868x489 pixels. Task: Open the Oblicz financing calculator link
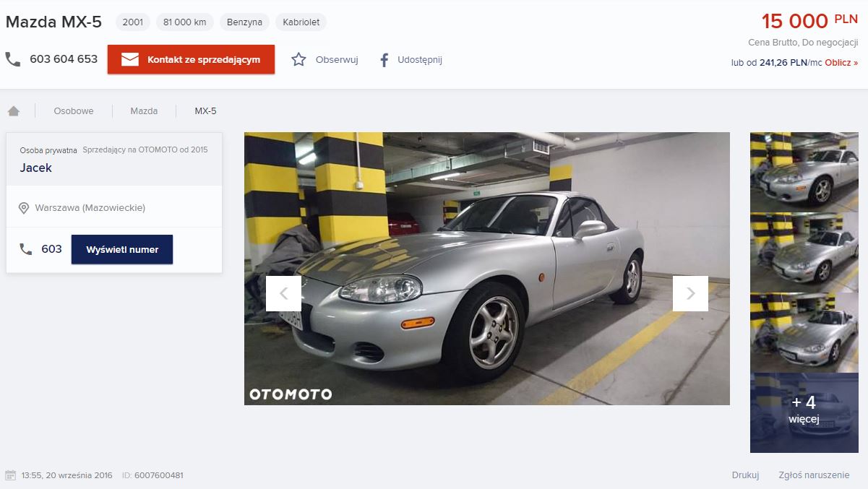841,63
